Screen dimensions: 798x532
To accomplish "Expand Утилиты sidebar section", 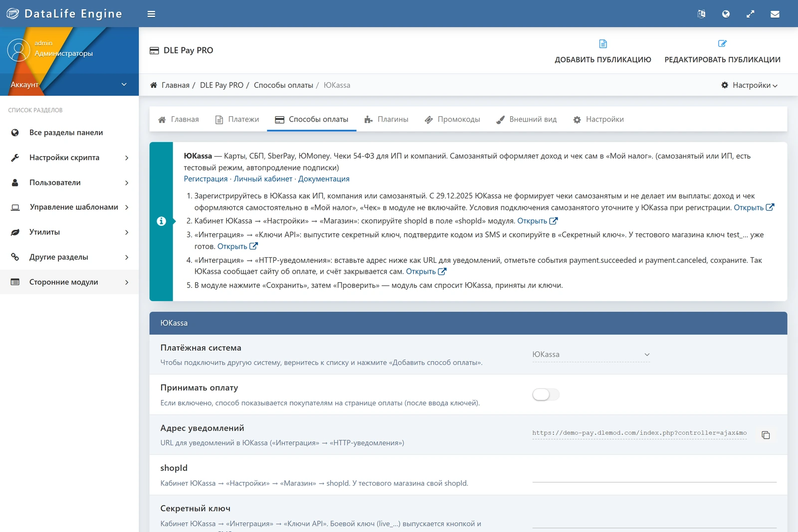I will click(x=69, y=232).
